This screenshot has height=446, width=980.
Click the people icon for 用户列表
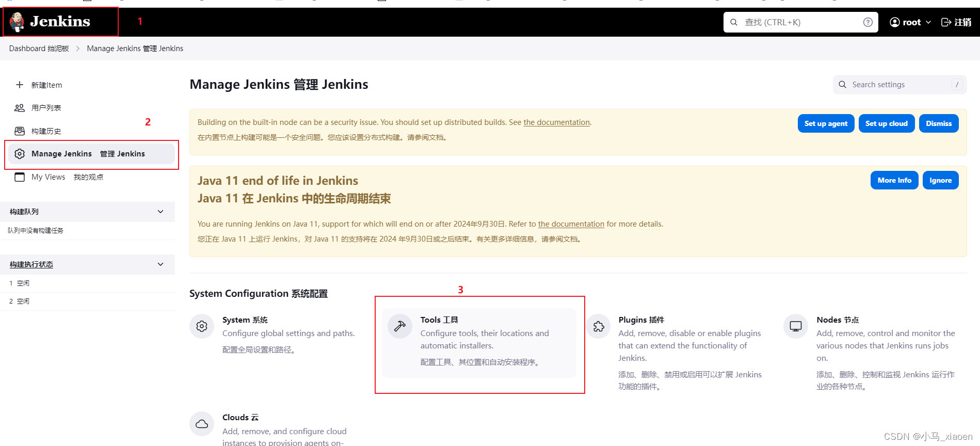[x=20, y=108]
